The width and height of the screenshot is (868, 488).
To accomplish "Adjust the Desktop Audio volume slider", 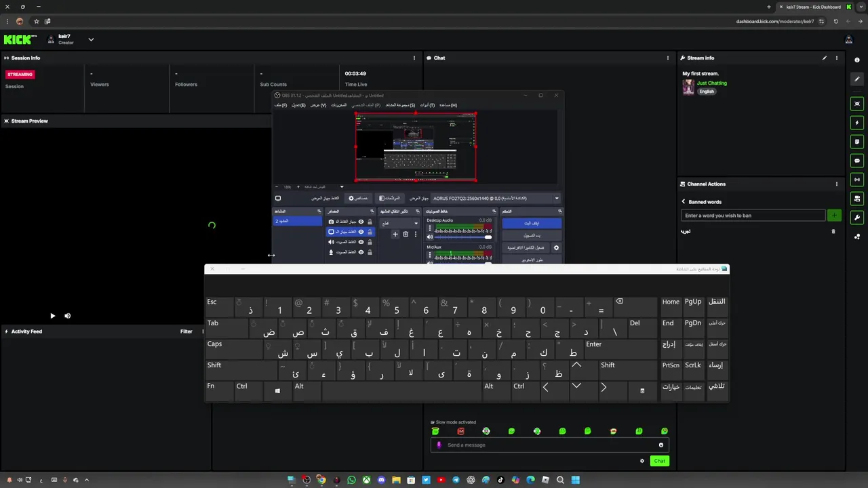I will pos(463,237).
